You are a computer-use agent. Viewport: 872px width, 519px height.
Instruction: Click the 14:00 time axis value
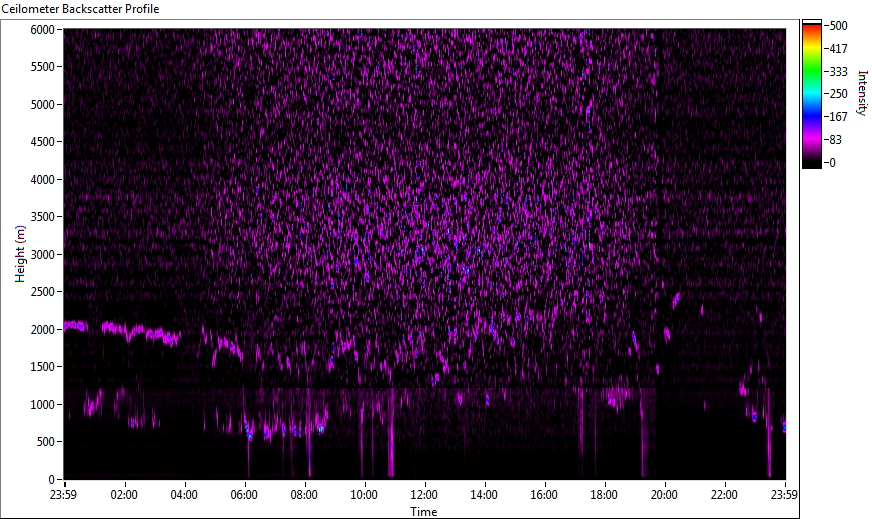click(484, 495)
